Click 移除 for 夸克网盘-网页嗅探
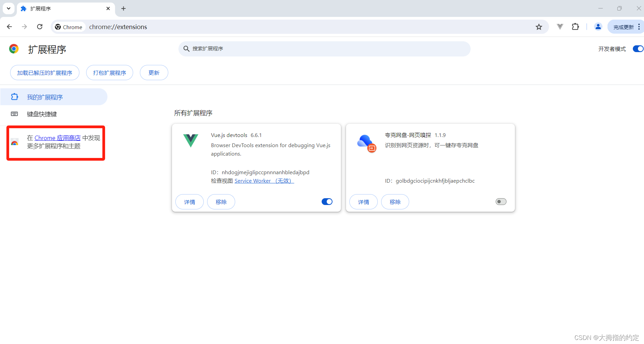644x344 pixels. click(x=395, y=202)
